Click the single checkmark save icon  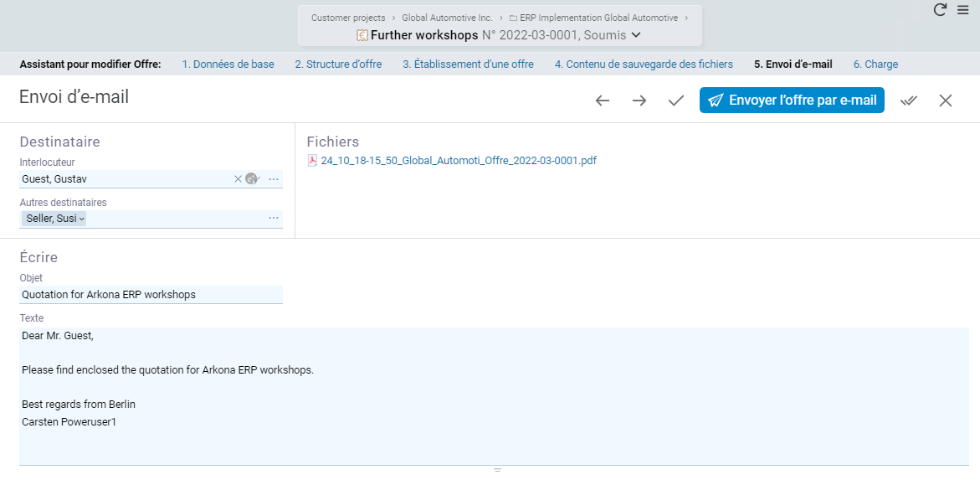(675, 101)
